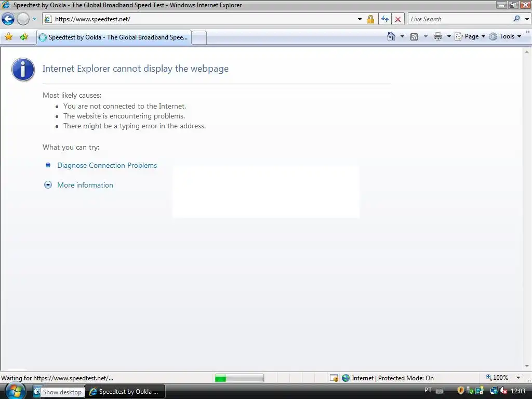The height and width of the screenshot is (399, 532).
Task: Click Internet | Protected Mode: On text
Action: (x=393, y=378)
